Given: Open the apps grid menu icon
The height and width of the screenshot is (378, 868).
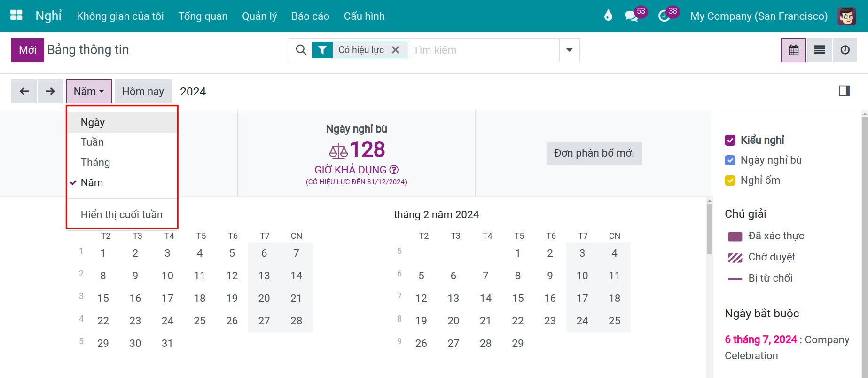Looking at the screenshot, I should (16, 16).
